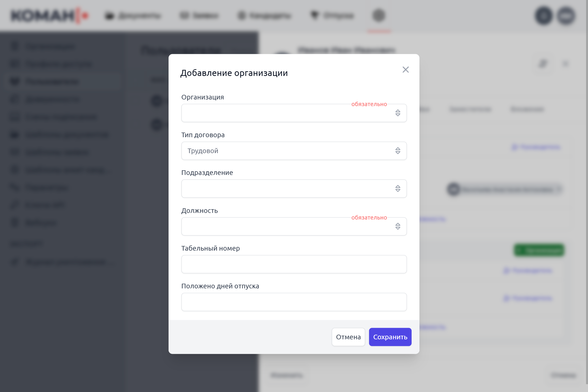Viewport: 588px width, 392px height.
Task: Focus the Табельный номер text input
Action: pos(294,264)
